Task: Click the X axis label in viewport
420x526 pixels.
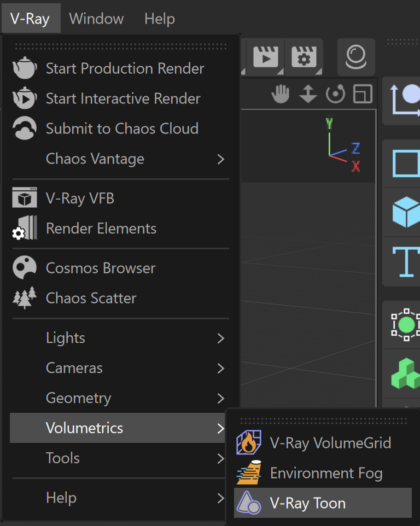Action: pos(355,166)
